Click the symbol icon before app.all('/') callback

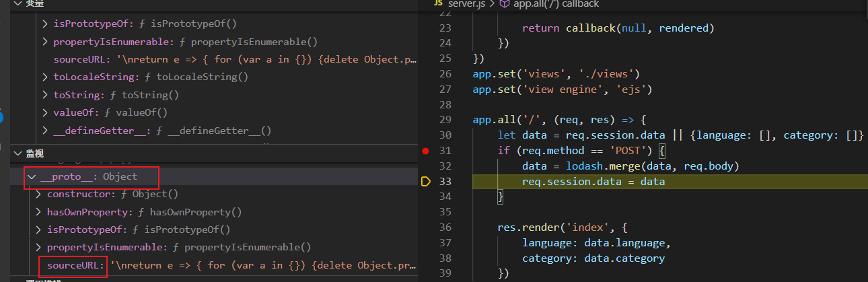pyautogui.click(x=504, y=3)
